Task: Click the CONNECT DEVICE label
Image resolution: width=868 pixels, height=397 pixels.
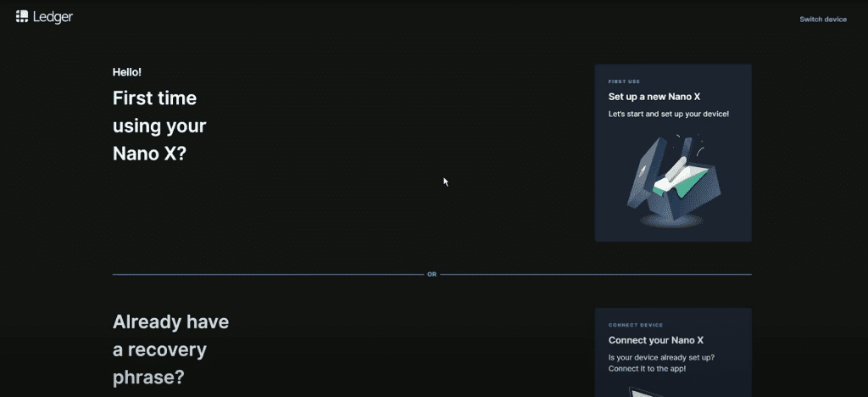Action: tap(636, 325)
